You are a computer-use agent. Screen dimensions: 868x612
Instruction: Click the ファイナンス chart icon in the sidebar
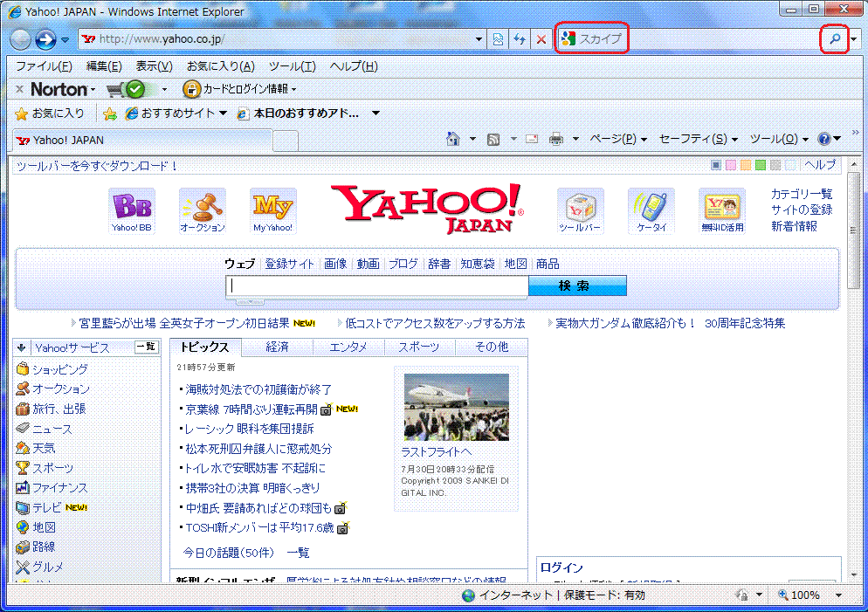[x=23, y=487]
